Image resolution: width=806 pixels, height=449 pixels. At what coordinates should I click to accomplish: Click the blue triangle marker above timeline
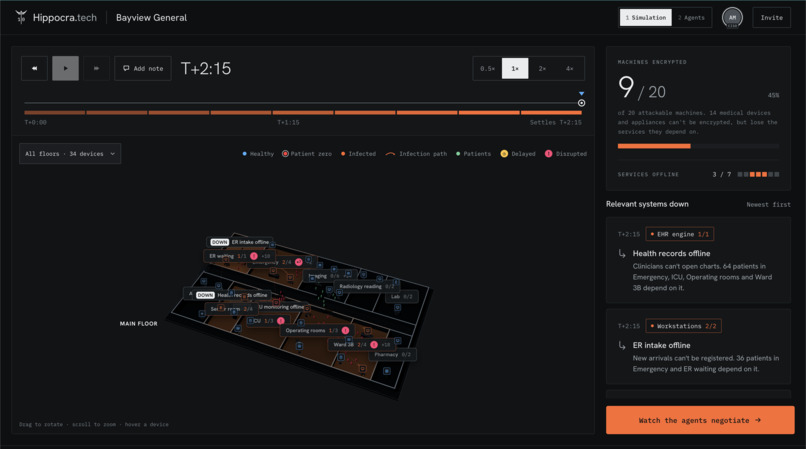(581, 94)
